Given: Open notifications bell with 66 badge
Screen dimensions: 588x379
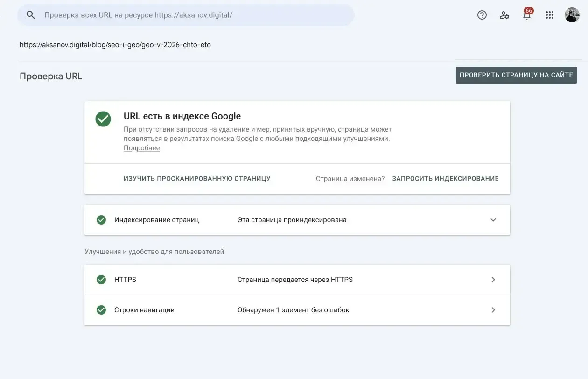Looking at the screenshot, I should [x=527, y=14].
